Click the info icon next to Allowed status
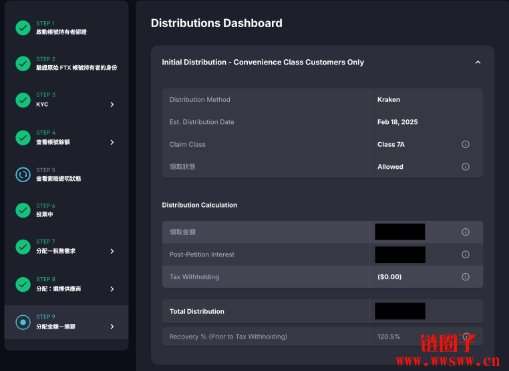The image size is (509, 371). coord(465,167)
